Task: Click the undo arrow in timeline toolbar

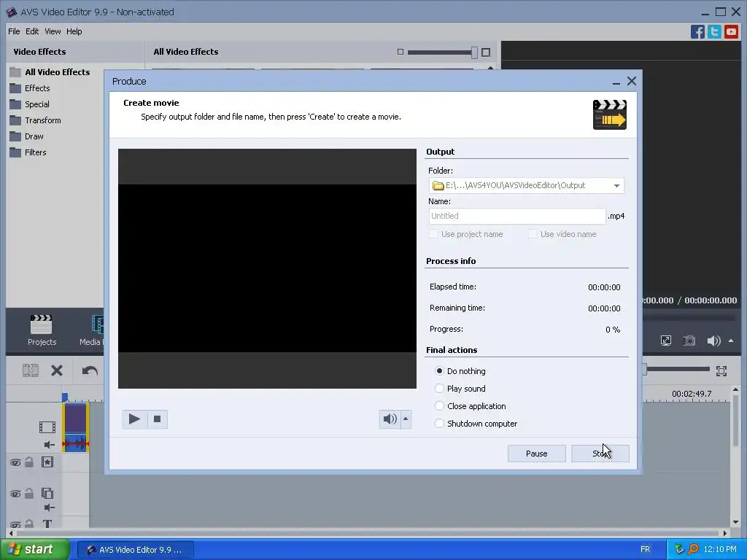Action: click(x=90, y=370)
